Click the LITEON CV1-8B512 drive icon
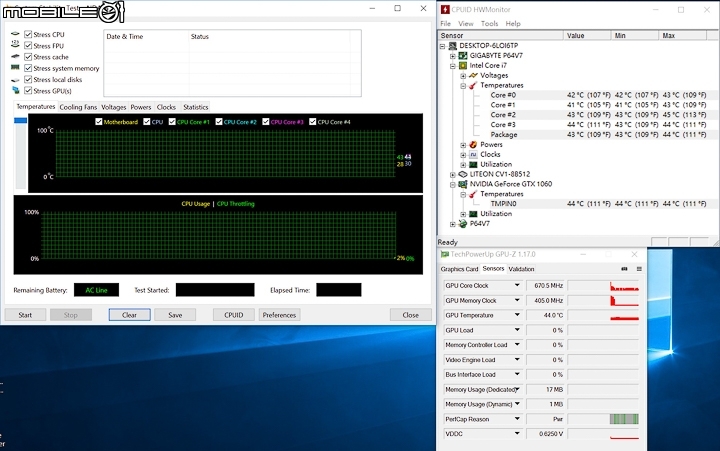The width and height of the screenshot is (720, 451). [x=463, y=174]
